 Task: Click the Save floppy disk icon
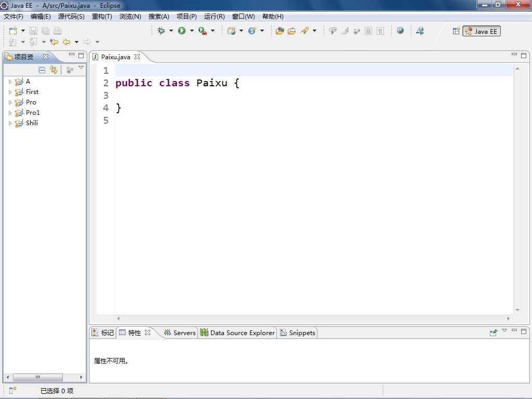[33, 31]
